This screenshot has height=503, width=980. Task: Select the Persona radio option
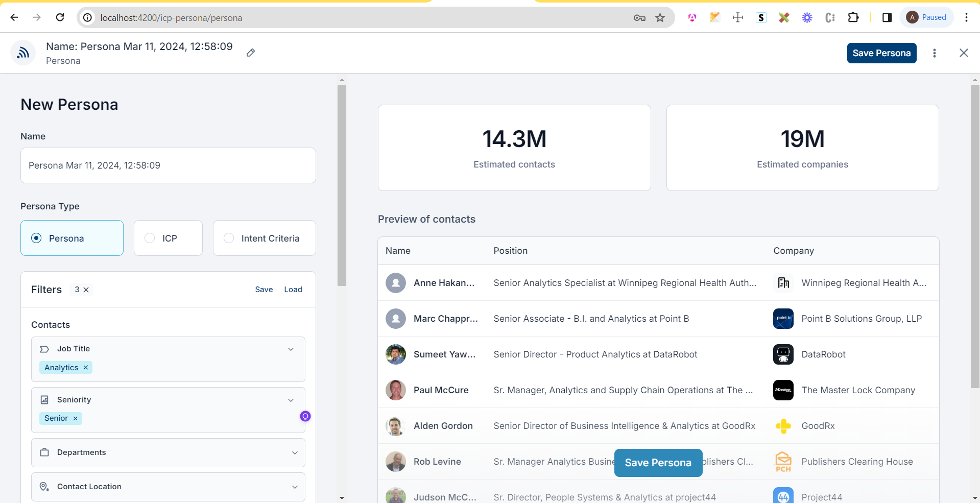tap(36, 238)
